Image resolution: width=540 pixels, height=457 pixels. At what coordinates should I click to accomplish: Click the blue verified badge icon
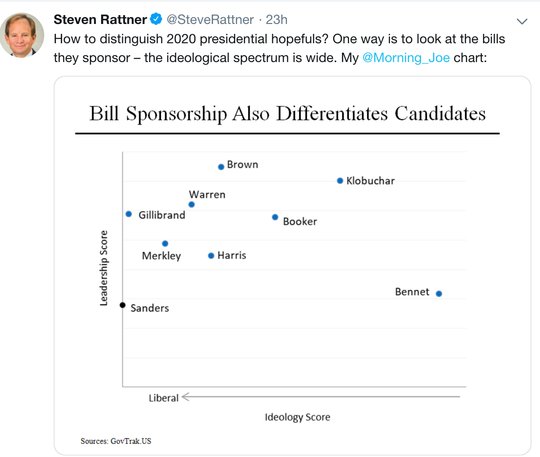(156, 19)
